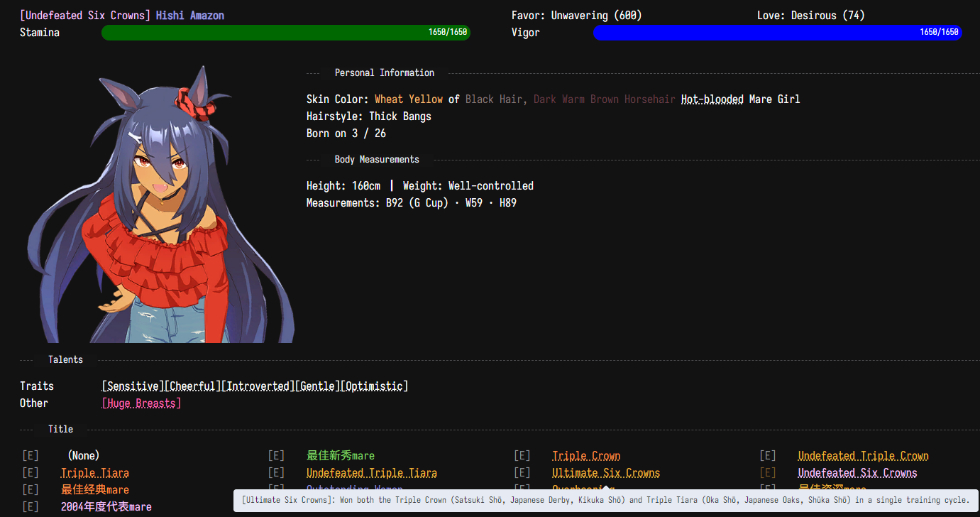Click the Personal Information section header
The width and height of the screenshot is (980, 517).
385,72
